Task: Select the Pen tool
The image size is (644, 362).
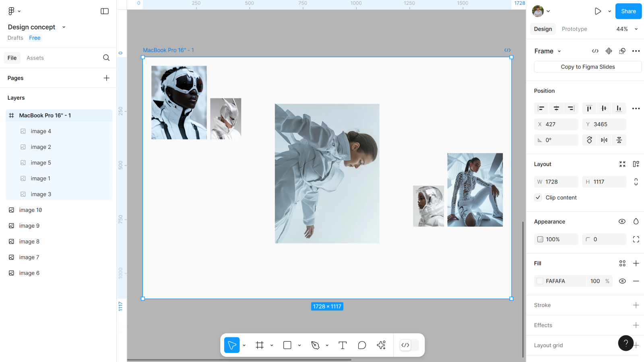Action: coord(315,345)
